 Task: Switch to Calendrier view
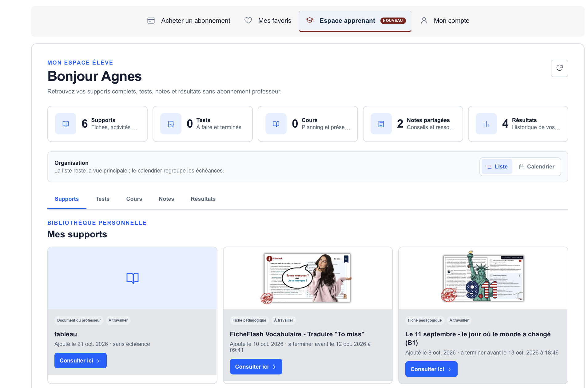[537, 167]
